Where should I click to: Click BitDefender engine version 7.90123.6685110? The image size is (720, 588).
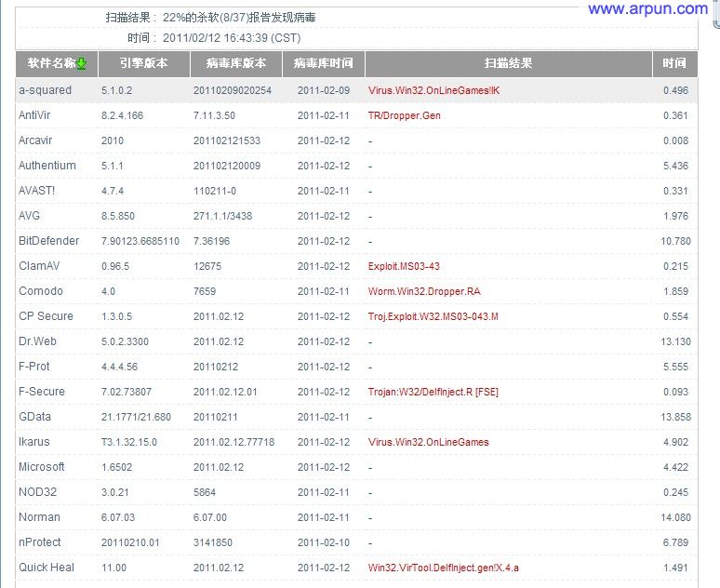coord(140,241)
